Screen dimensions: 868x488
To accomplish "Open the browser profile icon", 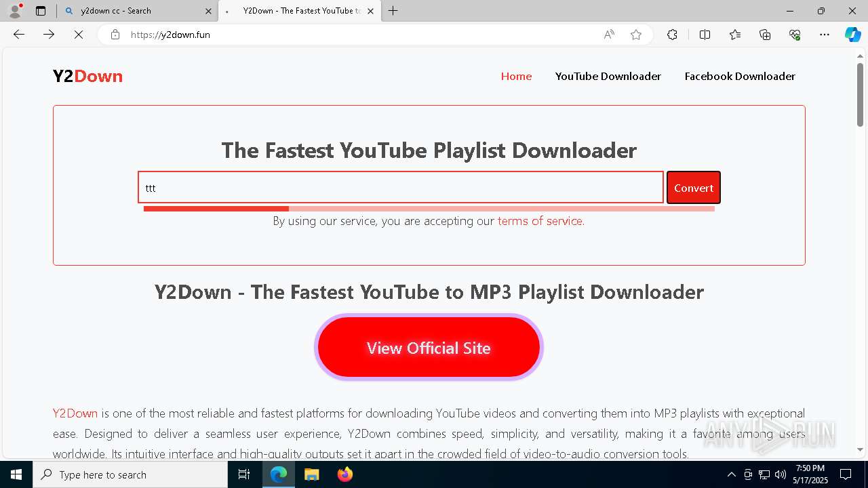I will pyautogui.click(x=14, y=10).
